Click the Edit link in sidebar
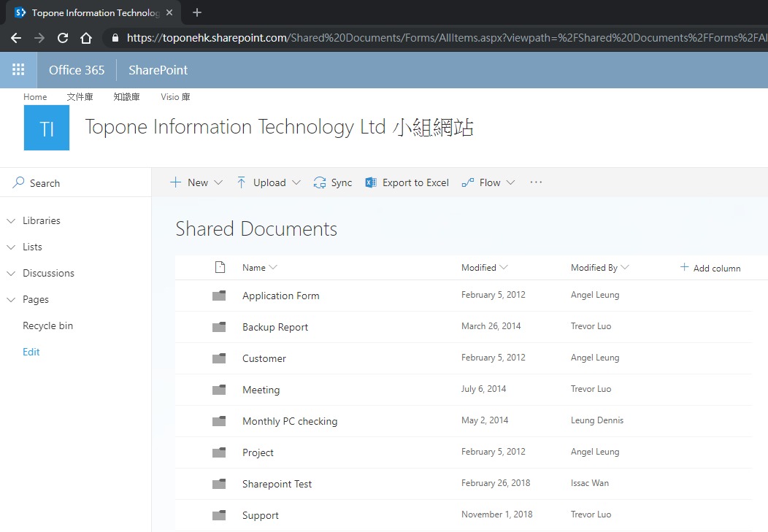Image resolution: width=768 pixels, height=532 pixels. pyautogui.click(x=31, y=352)
